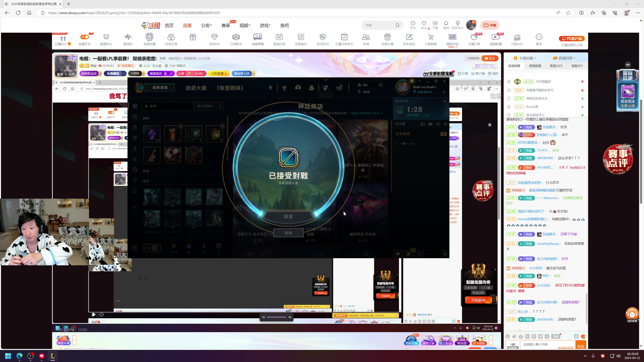Open the 高能弹幕 danmaku icon

pyautogui.click(x=258, y=40)
